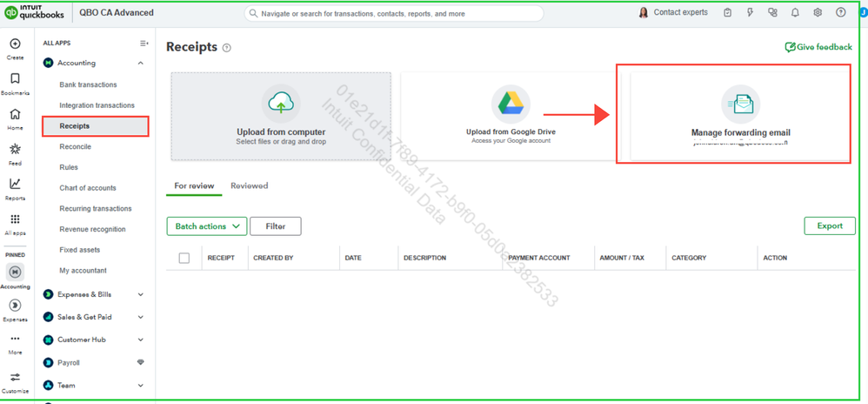The image size is (868, 404).
Task: Click the DATE column header
Action: pyautogui.click(x=353, y=258)
